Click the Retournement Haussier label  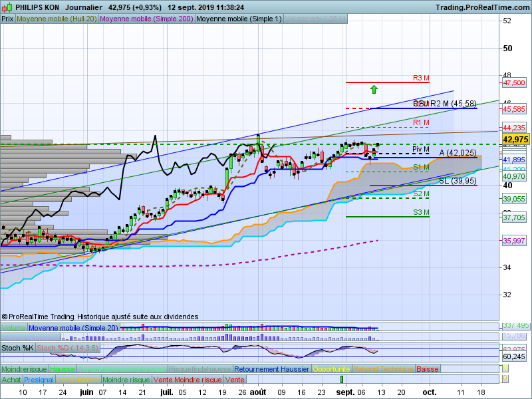271,369
